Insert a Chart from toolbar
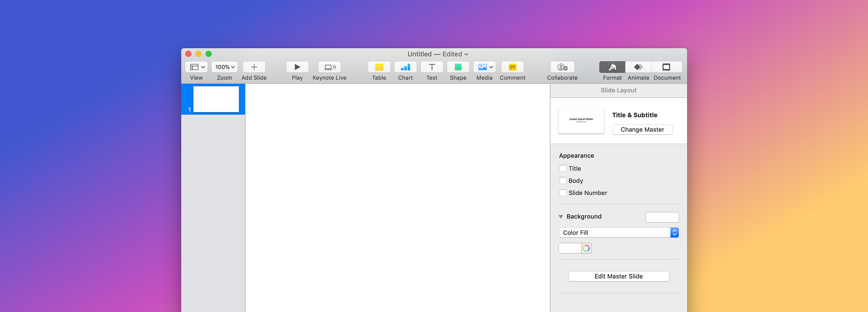The height and width of the screenshot is (312, 868). pos(405,67)
